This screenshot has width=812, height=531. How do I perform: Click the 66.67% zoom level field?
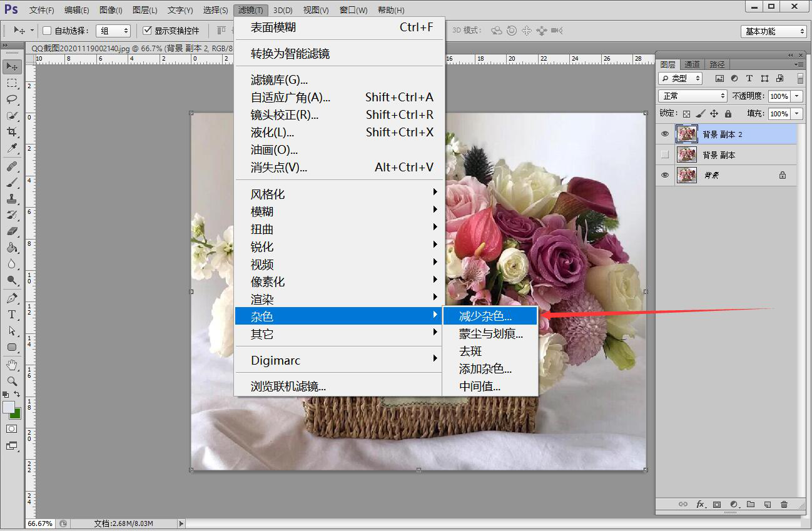40,523
